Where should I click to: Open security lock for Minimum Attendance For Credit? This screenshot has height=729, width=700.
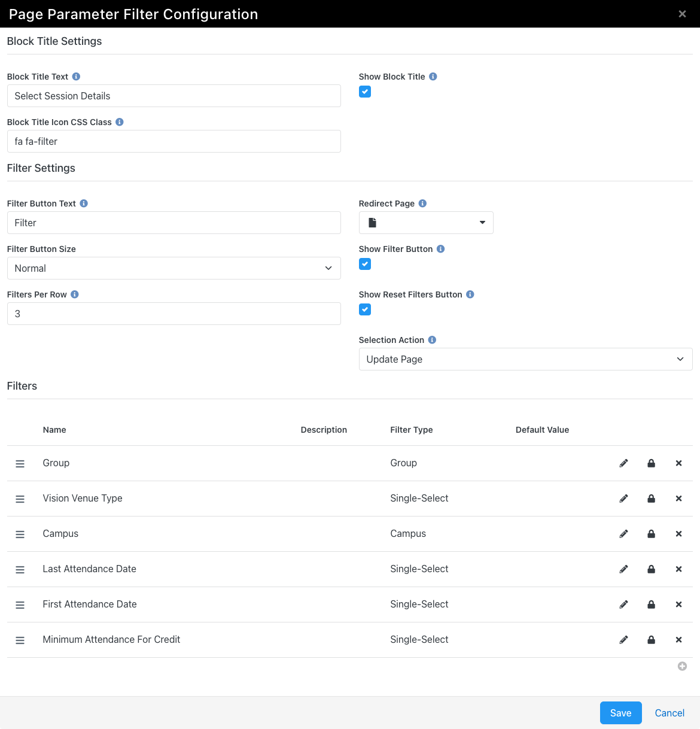coord(651,640)
